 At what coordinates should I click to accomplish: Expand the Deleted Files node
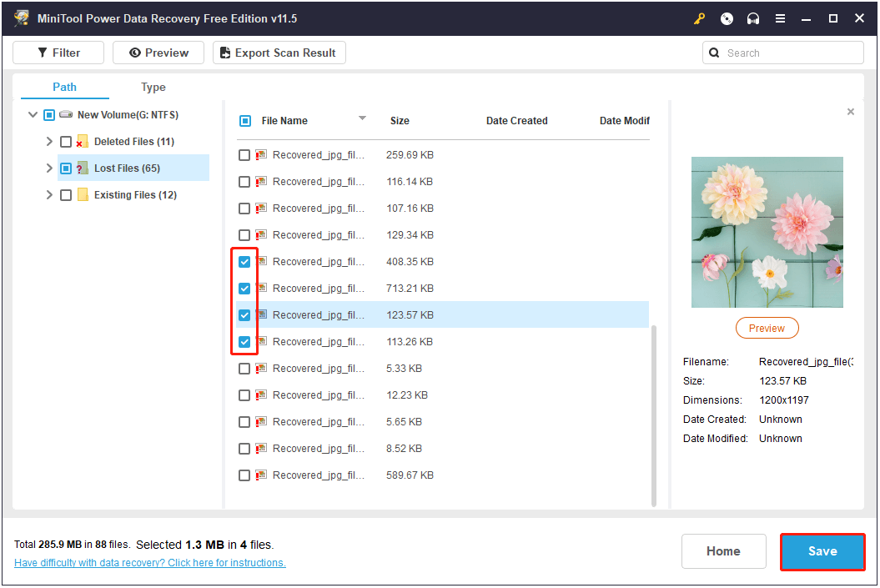pos(49,142)
